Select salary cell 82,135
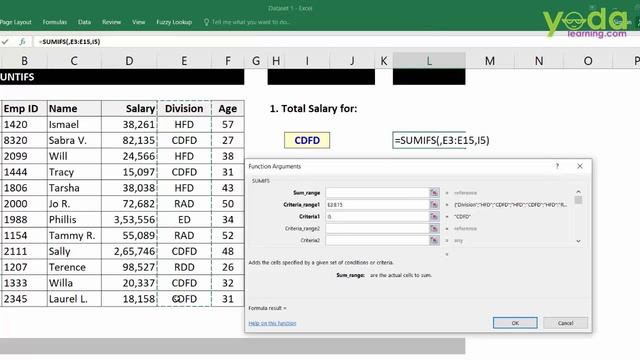This screenshot has height=360, width=640. click(x=129, y=140)
